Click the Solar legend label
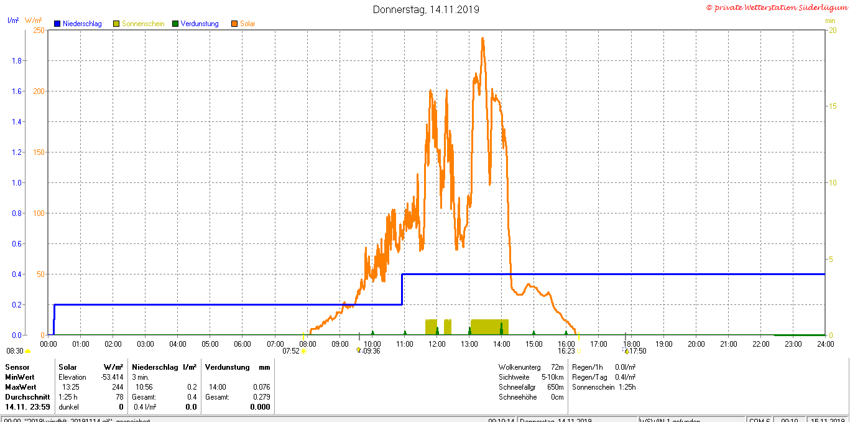The image size is (868, 422). (x=247, y=24)
